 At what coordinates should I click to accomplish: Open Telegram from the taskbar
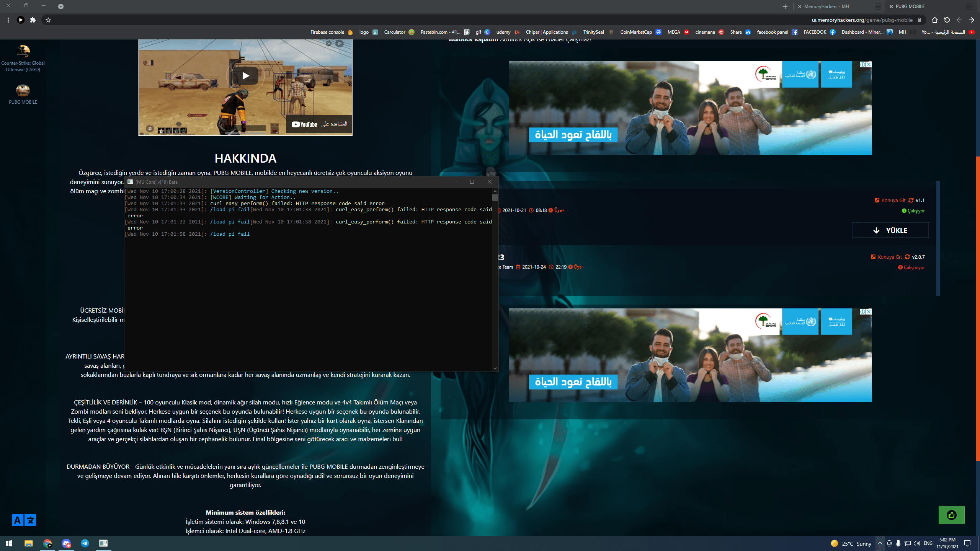tap(85, 543)
